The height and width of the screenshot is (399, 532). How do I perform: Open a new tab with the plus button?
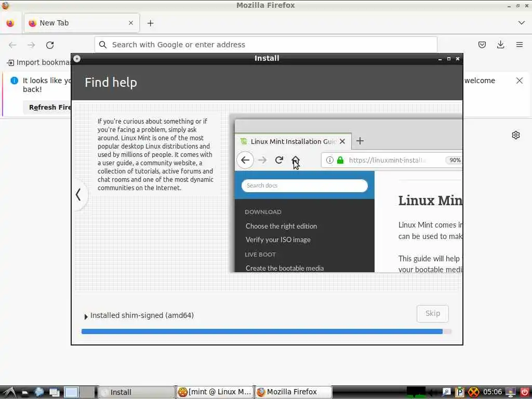coord(150,23)
